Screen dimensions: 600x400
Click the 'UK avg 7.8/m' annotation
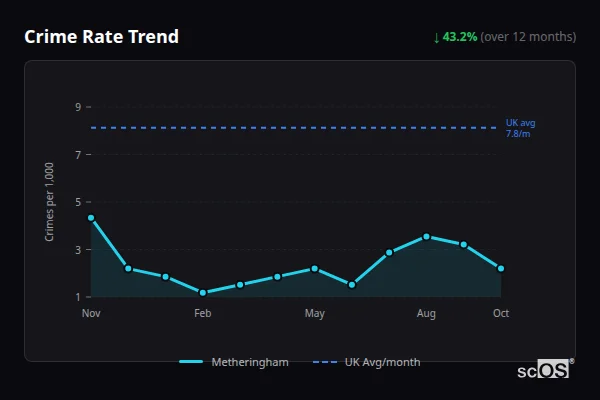pyautogui.click(x=520, y=128)
